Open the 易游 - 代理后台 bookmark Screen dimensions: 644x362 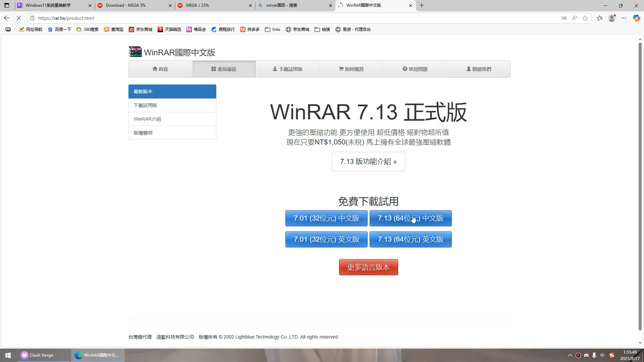(x=353, y=29)
